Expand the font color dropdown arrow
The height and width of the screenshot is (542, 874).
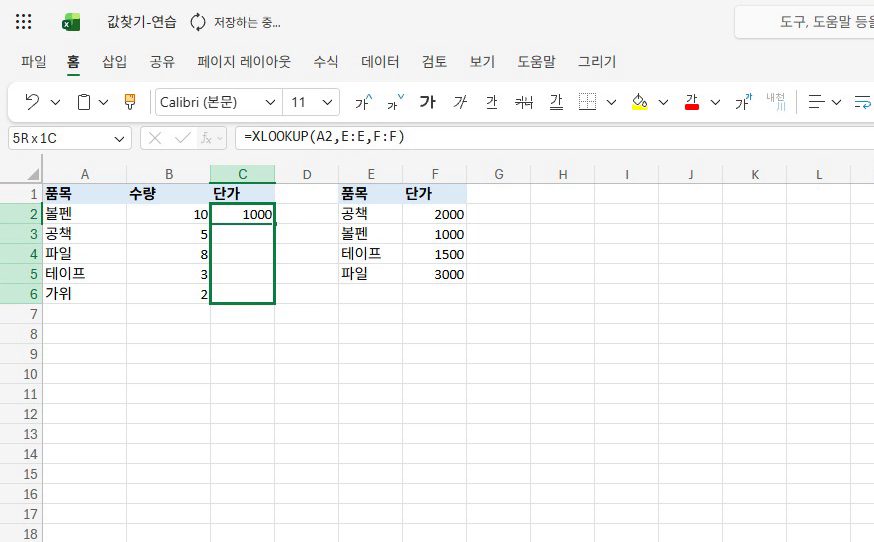tap(715, 102)
